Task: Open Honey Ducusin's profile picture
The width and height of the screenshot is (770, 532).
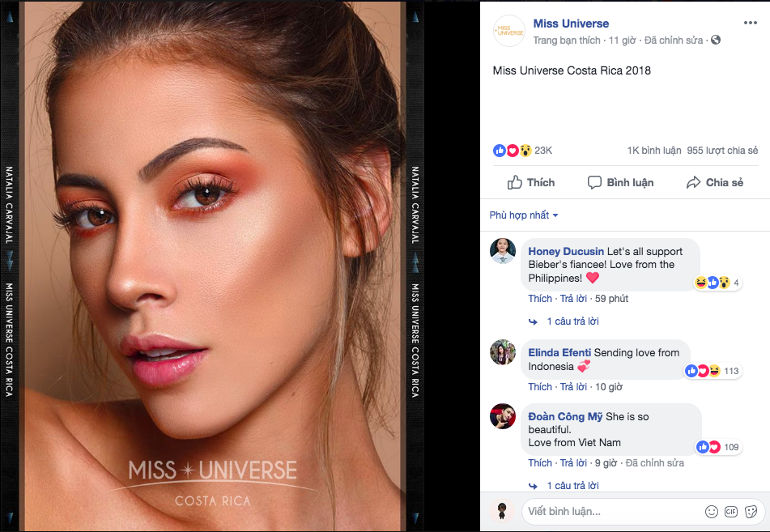Action: coord(504,252)
